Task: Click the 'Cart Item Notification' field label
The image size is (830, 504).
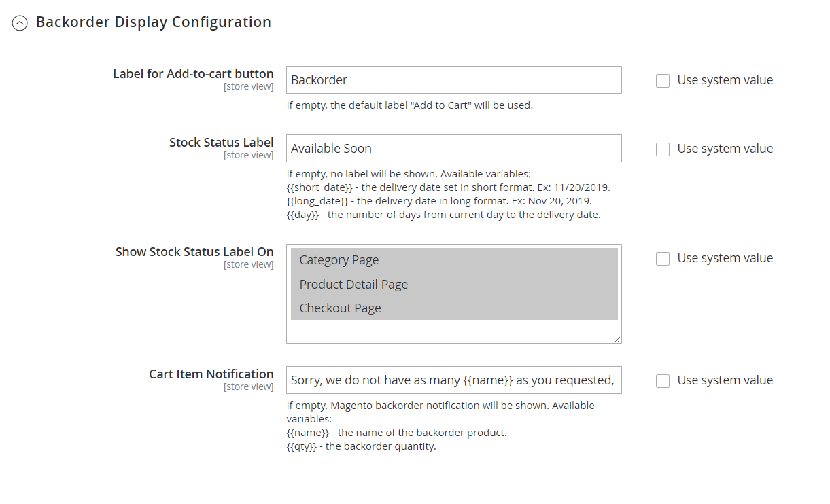Action: [x=211, y=374]
